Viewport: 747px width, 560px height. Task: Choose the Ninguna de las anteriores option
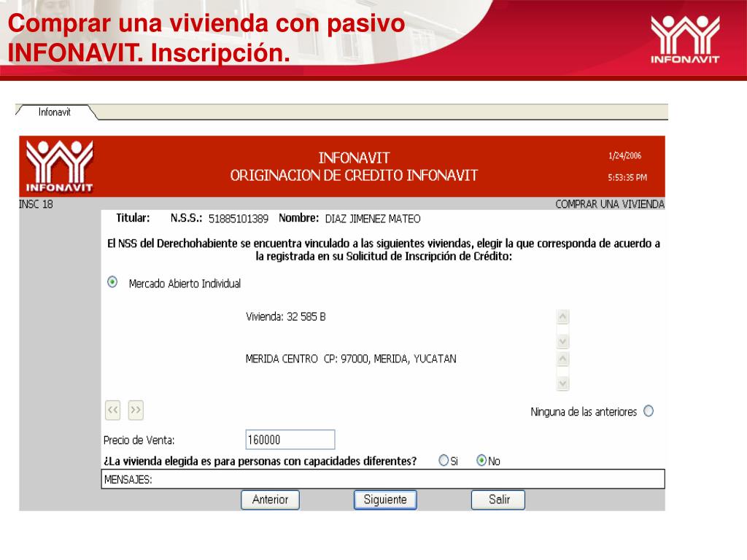pyautogui.click(x=649, y=411)
